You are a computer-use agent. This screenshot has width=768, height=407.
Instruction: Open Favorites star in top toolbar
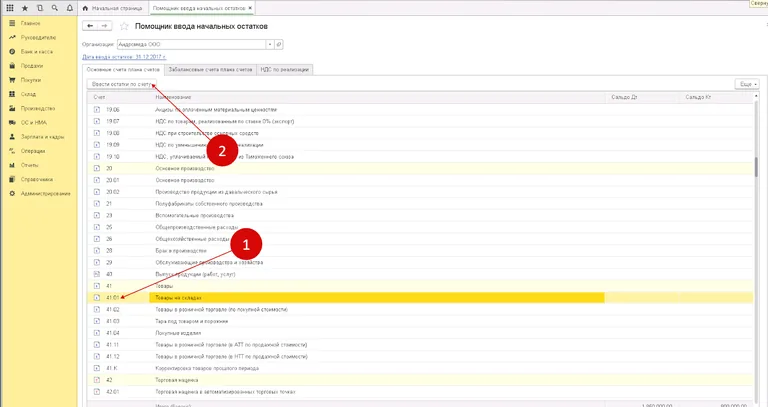click(24, 8)
